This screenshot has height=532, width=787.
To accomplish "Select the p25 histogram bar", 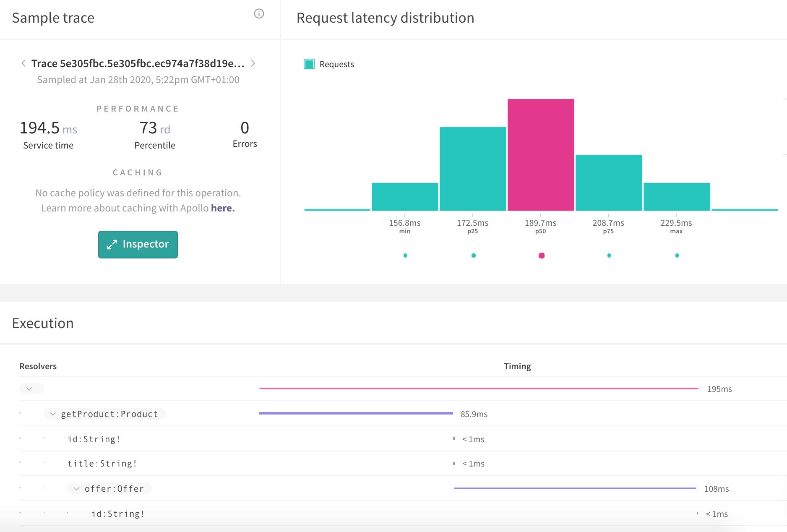I will [473, 169].
